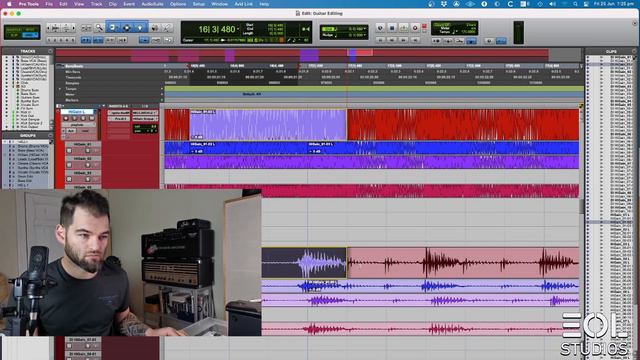640x360 pixels.
Task: Select the Scrubber speaker tool
Action: tap(155, 28)
